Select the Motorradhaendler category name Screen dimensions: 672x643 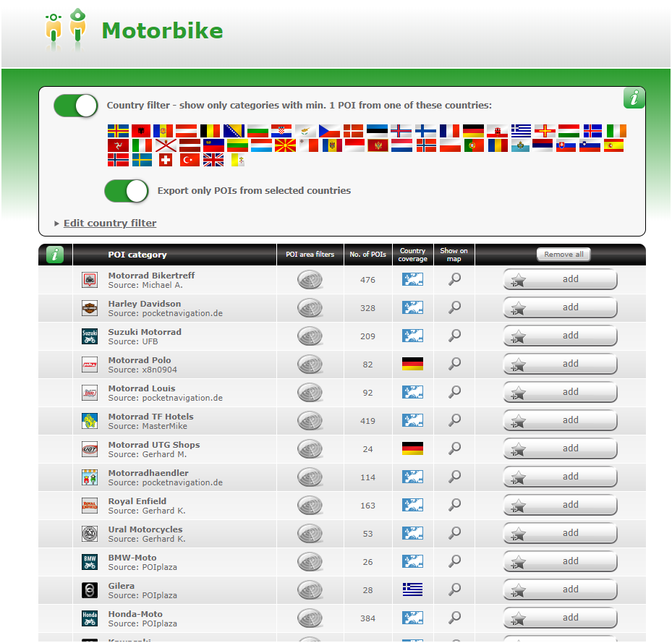point(148,473)
